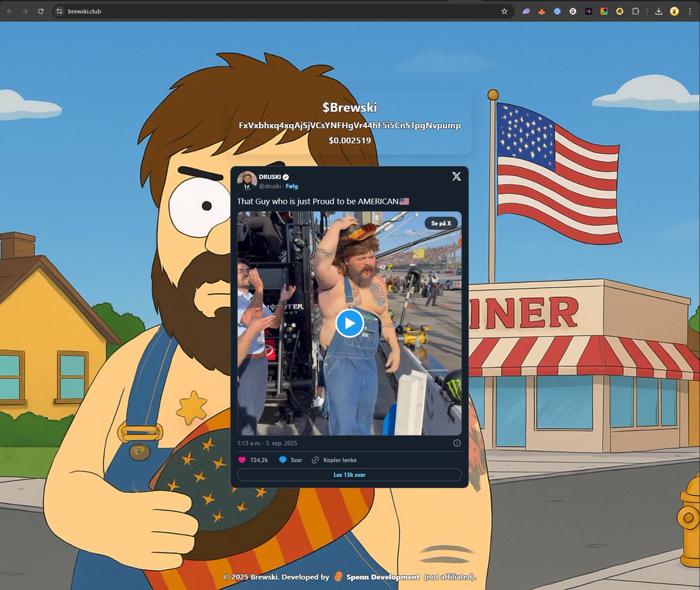The height and width of the screenshot is (590, 700).
Task: Open the tweet timestamp 3. sep. 2025
Action: point(267,443)
